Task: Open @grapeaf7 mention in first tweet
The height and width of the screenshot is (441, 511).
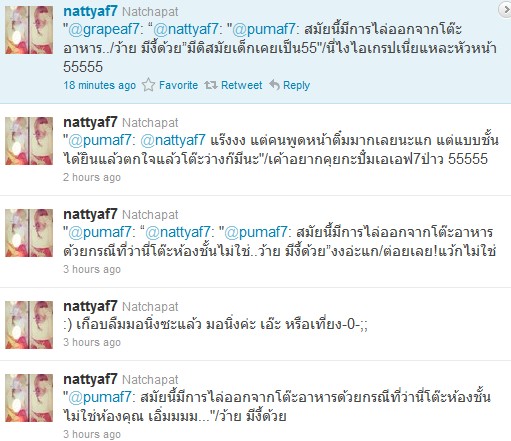Action: click(x=103, y=30)
